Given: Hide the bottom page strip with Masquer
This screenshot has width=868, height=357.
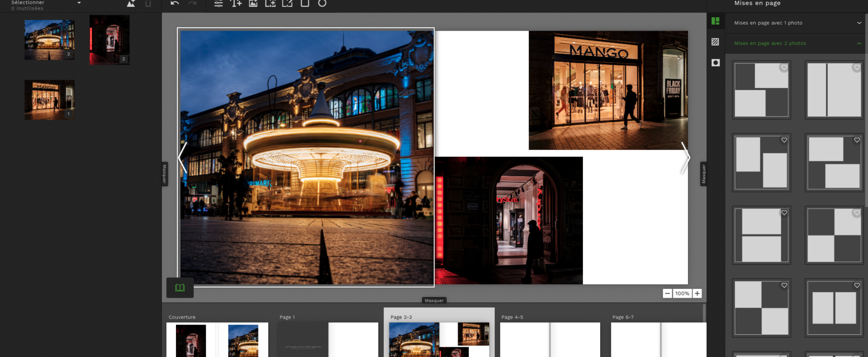Looking at the screenshot, I should click(434, 300).
